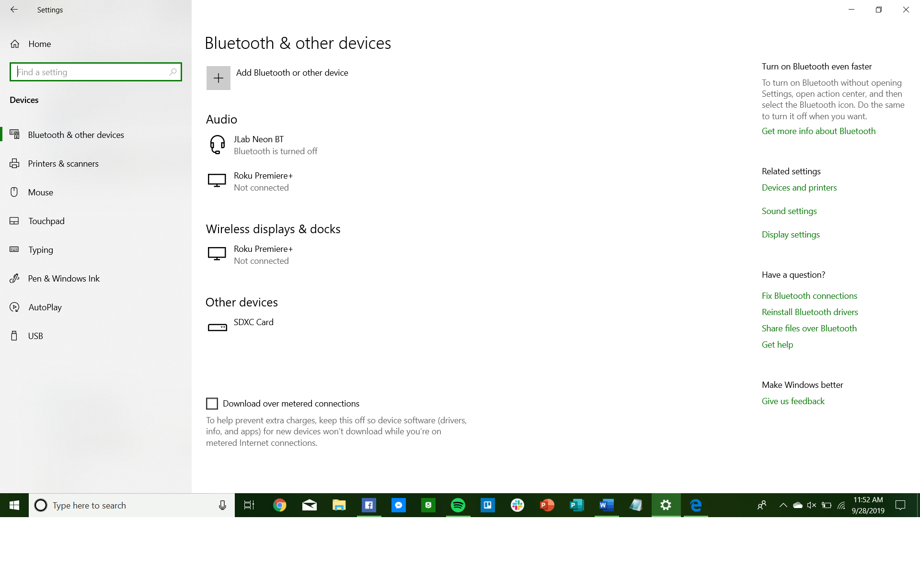Click the Home icon in the sidebar
This screenshot has width=920, height=588.
(15, 44)
